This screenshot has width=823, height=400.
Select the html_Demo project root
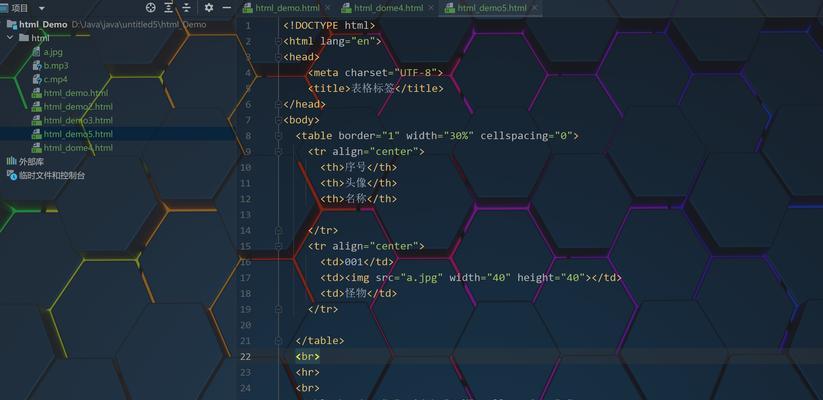pyautogui.click(x=43, y=24)
